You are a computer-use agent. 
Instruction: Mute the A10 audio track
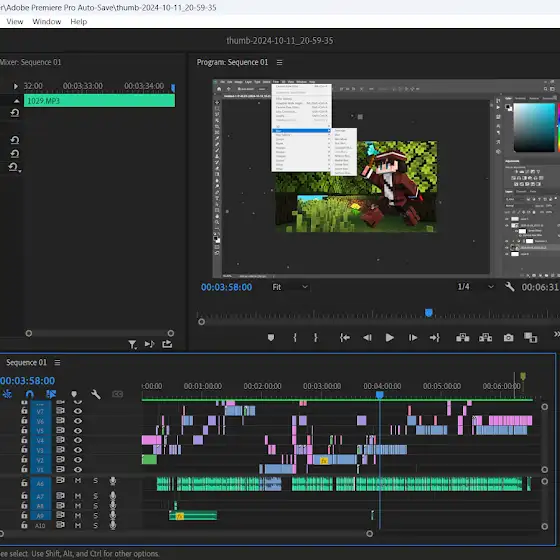coord(78,526)
